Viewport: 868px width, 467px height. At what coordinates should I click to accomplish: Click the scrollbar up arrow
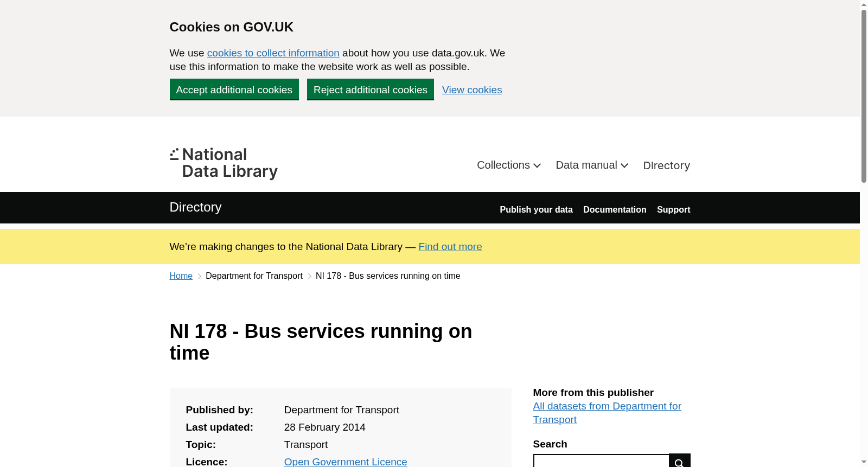[x=864, y=4]
